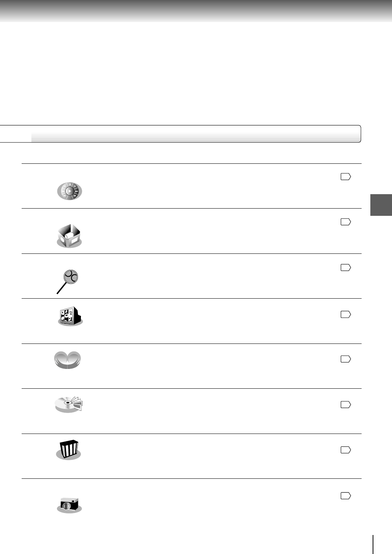392x554 pixels.
Task: Click the vertical divider line at bottom right
Action: click(x=373, y=544)
